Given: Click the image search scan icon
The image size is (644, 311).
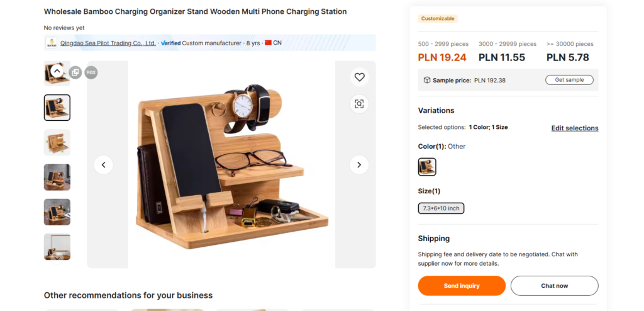Looking at the screenshot, I should (359, 104).
